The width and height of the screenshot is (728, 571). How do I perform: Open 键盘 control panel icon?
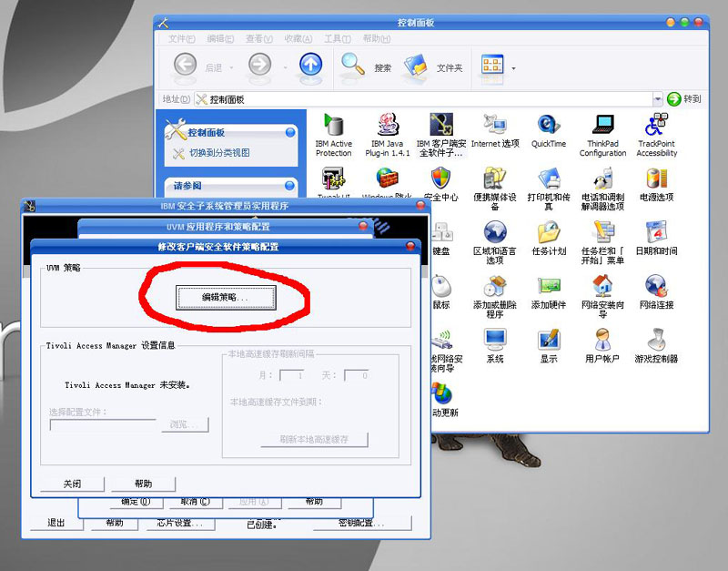(441, 238)
